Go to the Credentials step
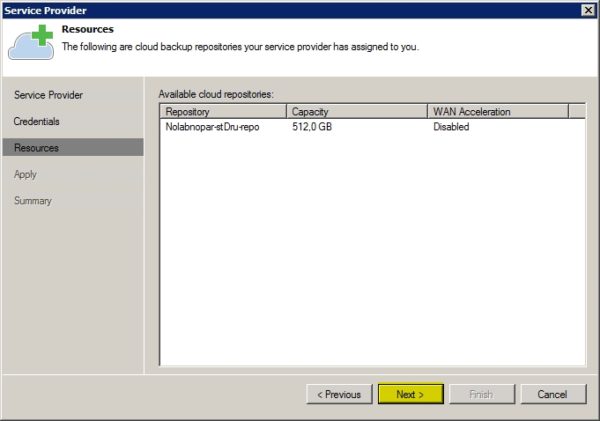This screenshot has width=600, height=421. [x=36, y=121]
